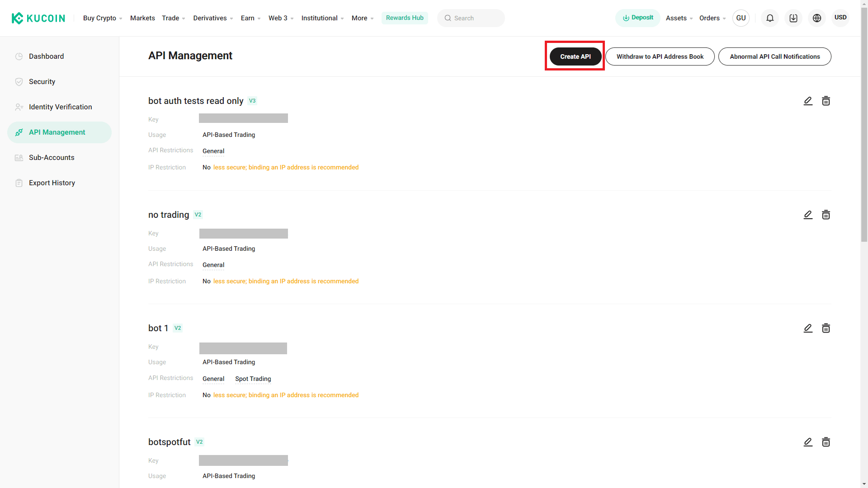This screenshot has height=488, width=868.
Task: Click the Dashboard sidebar icon
Action: pos(19,56)
